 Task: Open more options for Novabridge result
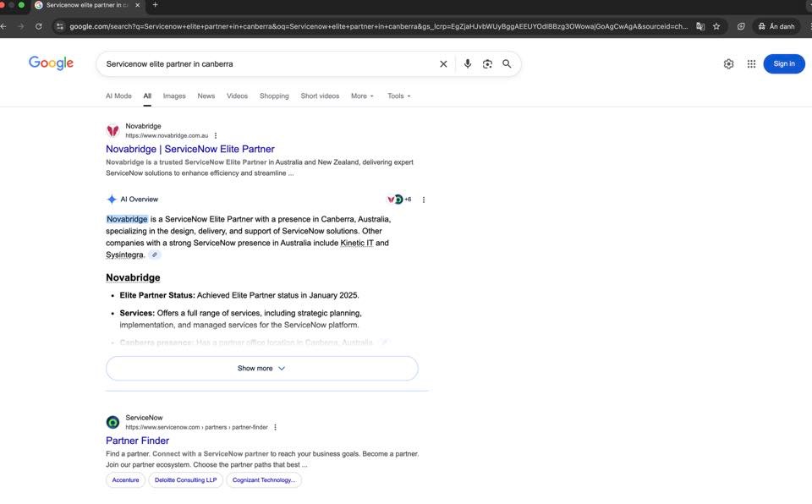point(216,135)
